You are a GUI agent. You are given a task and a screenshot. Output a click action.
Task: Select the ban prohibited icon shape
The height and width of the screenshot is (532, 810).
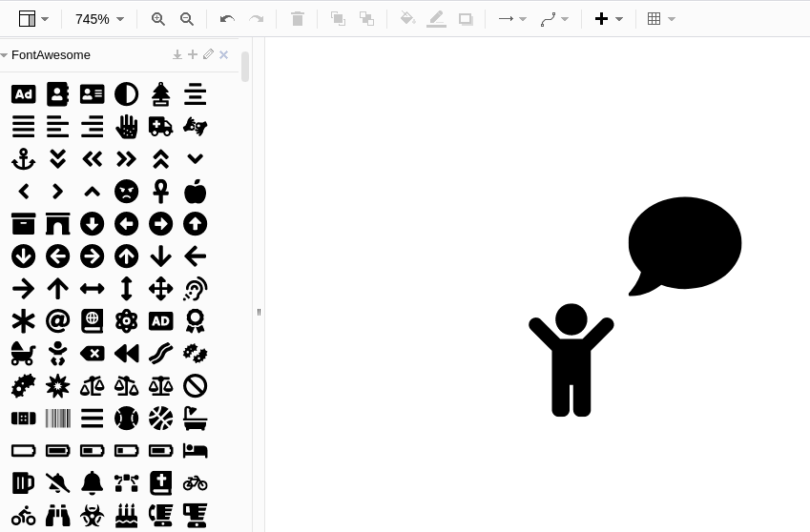[x=196, y=386]
